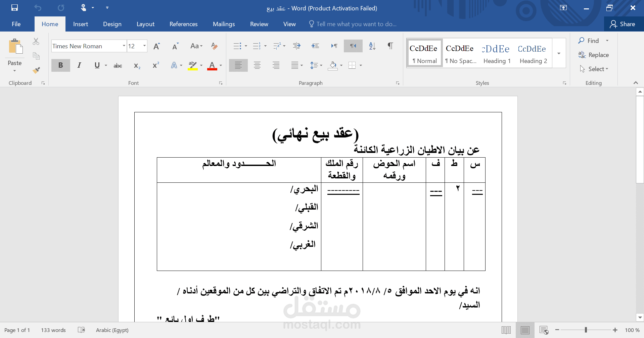Undo the last action

[x=38, y=8]
